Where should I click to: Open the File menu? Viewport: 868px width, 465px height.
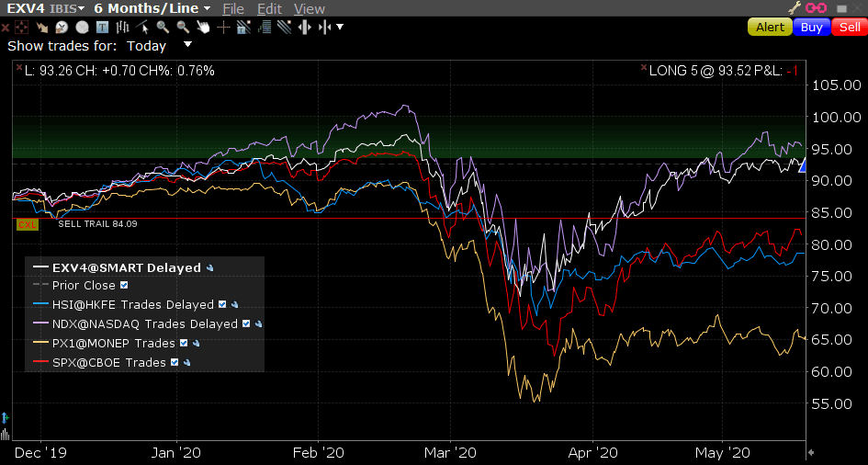click(233, 8)
